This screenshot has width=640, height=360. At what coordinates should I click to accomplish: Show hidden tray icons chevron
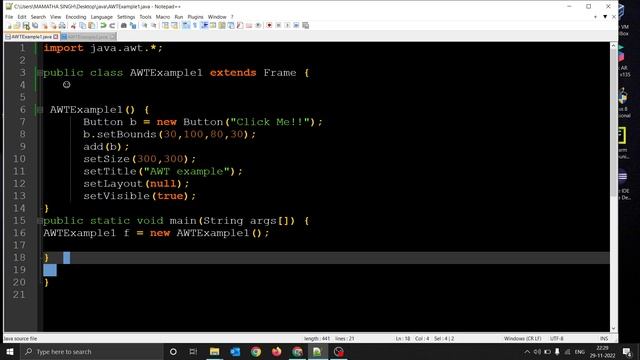(x=527, y=351)
